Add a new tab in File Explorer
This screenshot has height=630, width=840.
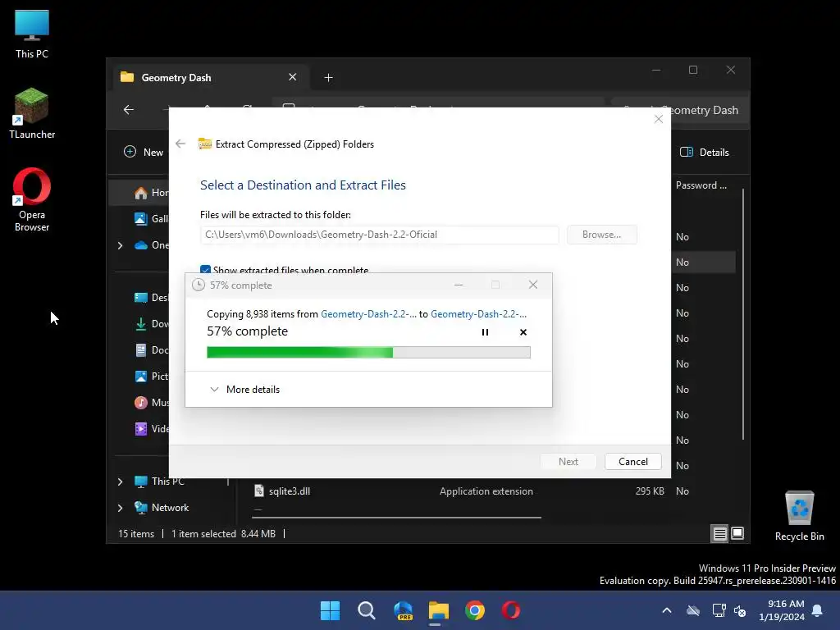(328, 78)
